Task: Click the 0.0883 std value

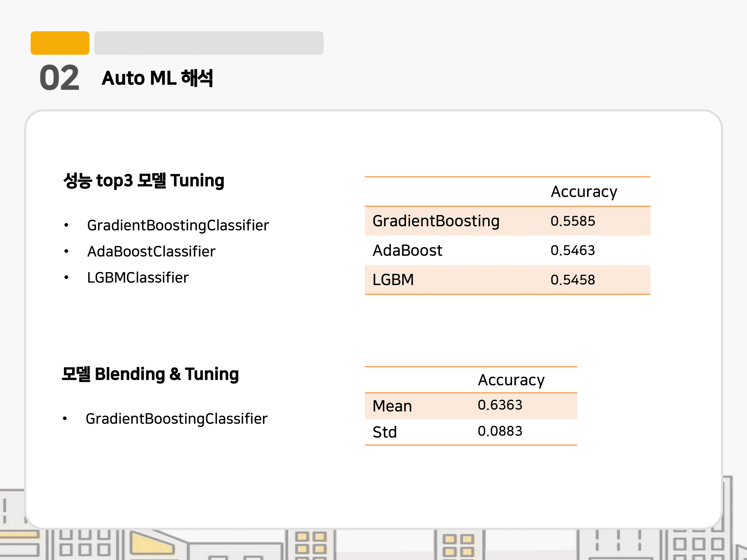Action: click(x=500, y=431)
